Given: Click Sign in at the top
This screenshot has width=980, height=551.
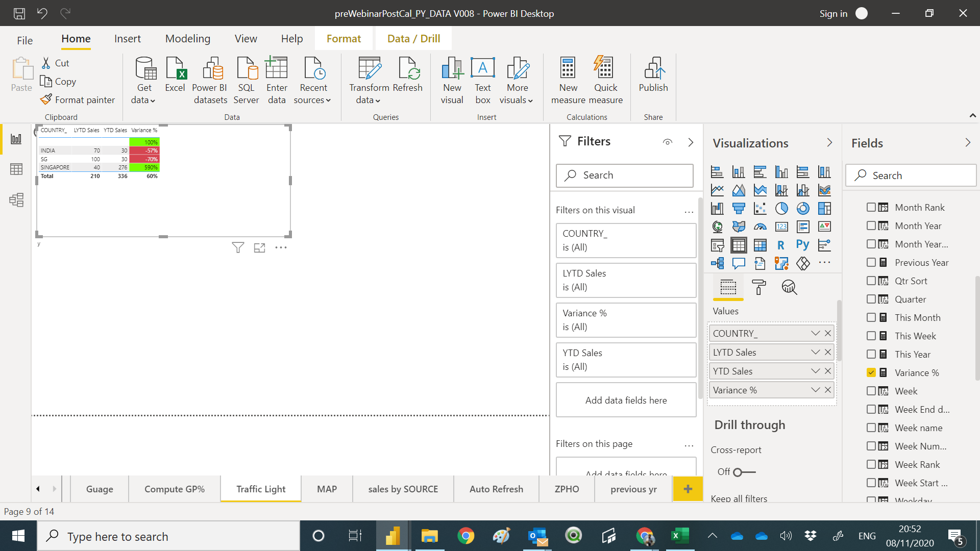Looking at the screenshot, I should [833, 14].
